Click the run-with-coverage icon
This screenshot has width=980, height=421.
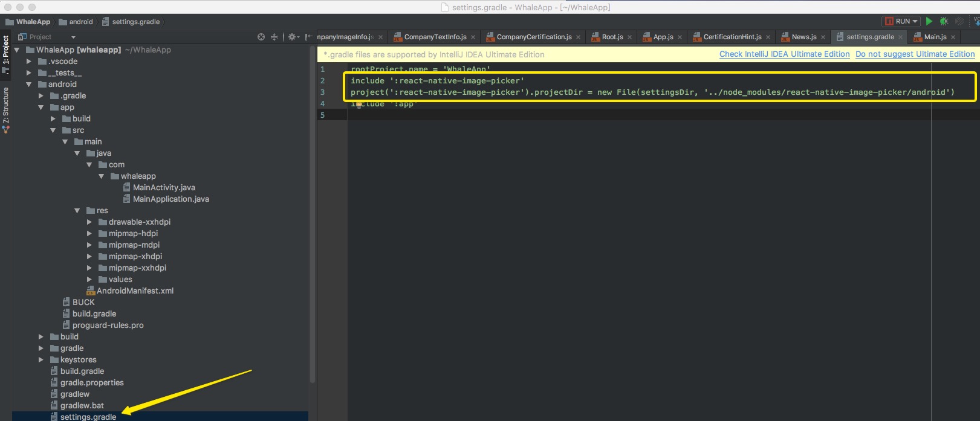coord(959,21)
